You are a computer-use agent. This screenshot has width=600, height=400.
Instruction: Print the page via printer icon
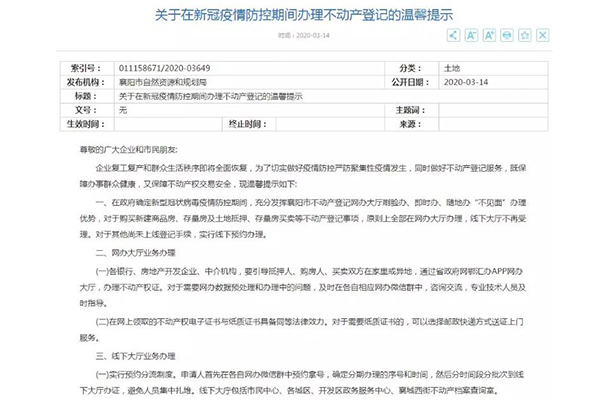tap(507, 35)
